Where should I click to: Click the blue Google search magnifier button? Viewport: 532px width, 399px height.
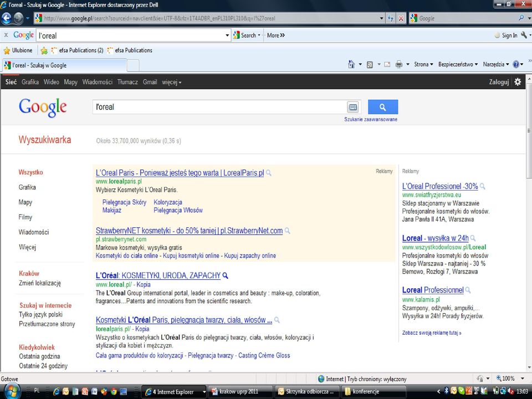(x=383, y=107)
